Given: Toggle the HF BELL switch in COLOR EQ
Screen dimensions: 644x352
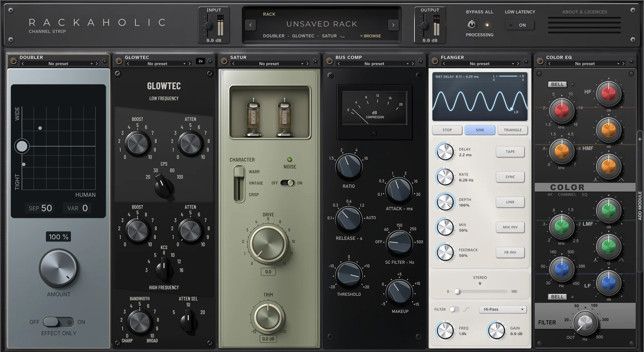Looking at the screenshot, I should (x=557, y=84).
